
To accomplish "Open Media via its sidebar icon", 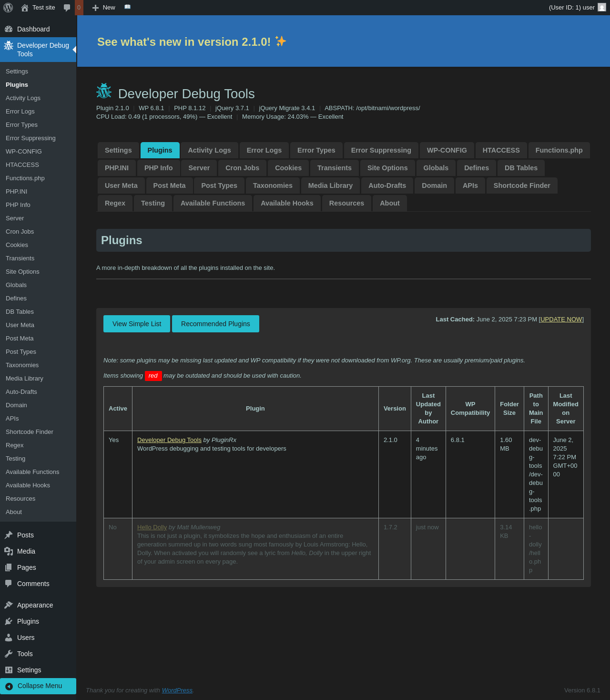I will (9, 551).
